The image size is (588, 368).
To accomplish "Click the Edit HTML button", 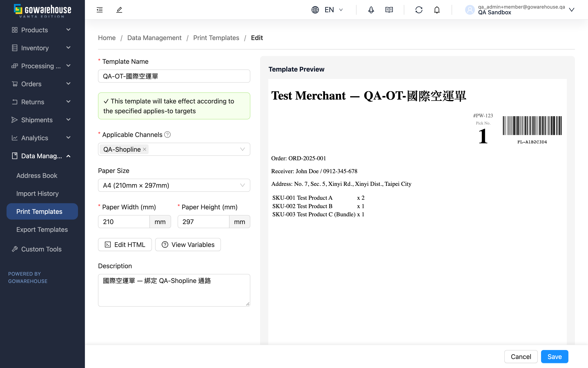I will tap(125, 244).
